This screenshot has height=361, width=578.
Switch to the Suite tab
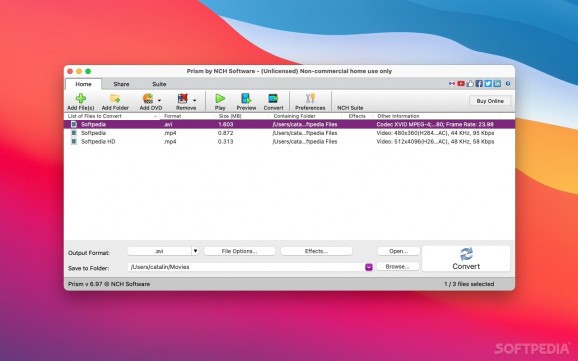[x=159, y=84]
